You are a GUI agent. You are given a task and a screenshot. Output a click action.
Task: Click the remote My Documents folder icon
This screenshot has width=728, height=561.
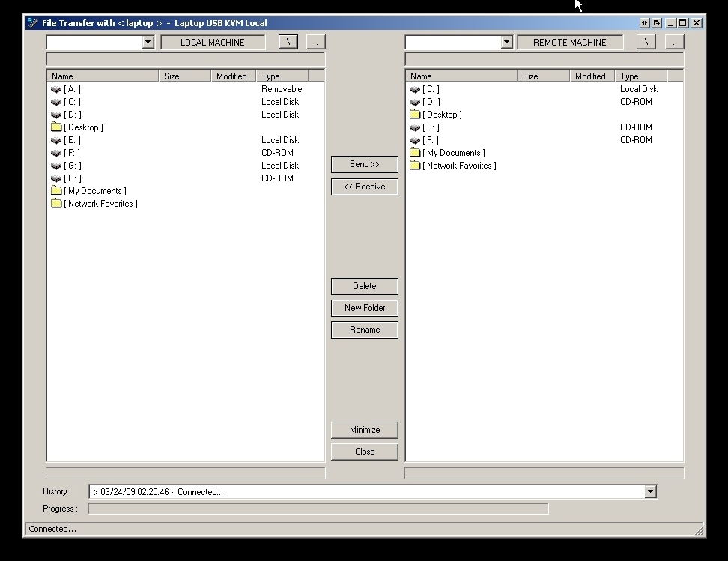click(x=415, y=152)
